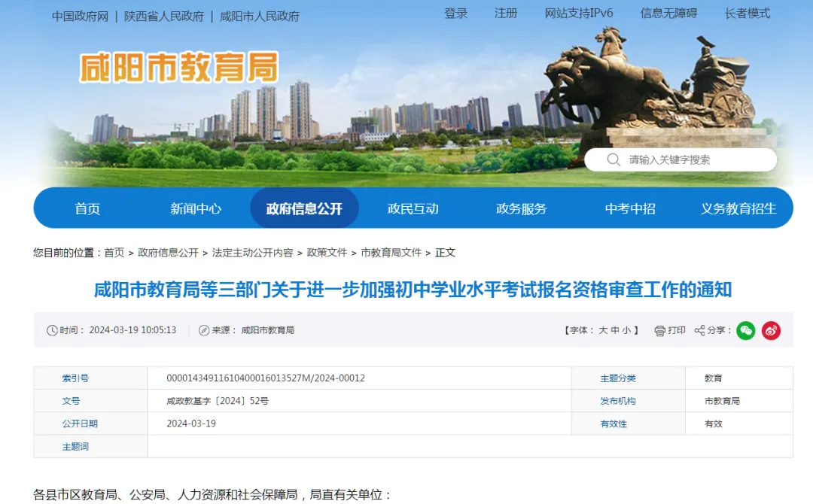813x504 pixels.
Task: Click the 正文 breadcrumb text
Action: 445,253
